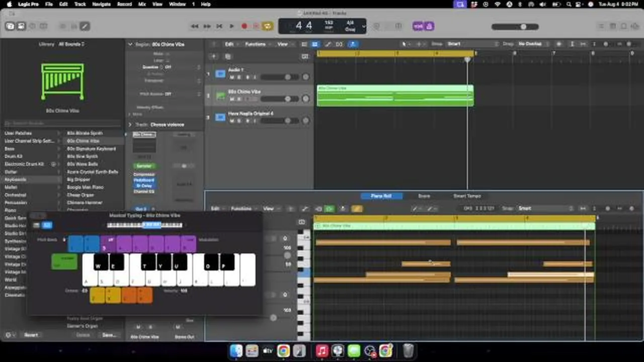This screenshot has width=644, height=362.
Task: Mute the Audio 1 track
Action: point(232,77)
